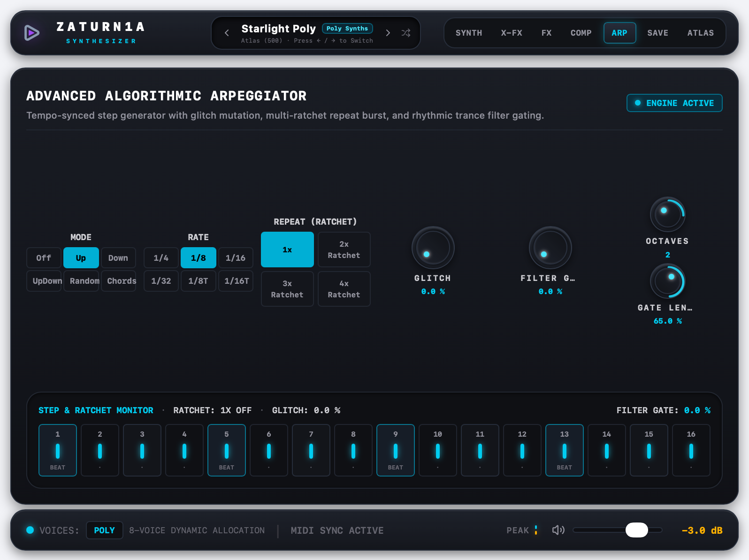Adjust the master volume slider
Image resolution: width=749 pixels, height=560 pixels.
pos(617,530)
